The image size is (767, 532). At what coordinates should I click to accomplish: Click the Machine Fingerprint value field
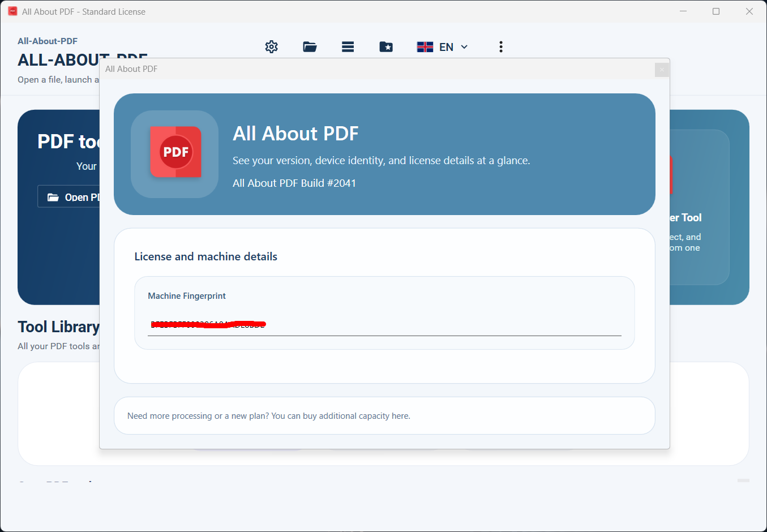(384, 324)
